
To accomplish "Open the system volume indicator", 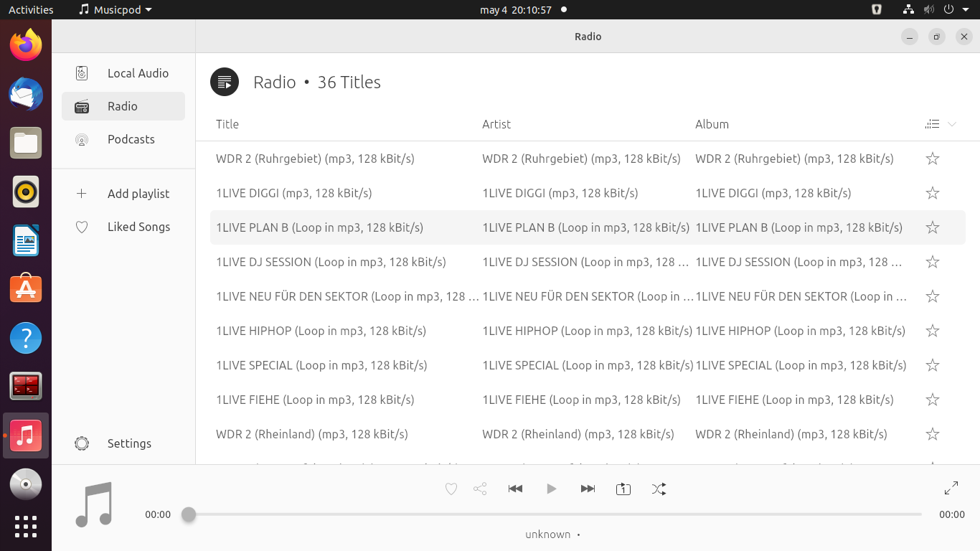I will click(x=929, y=10).
